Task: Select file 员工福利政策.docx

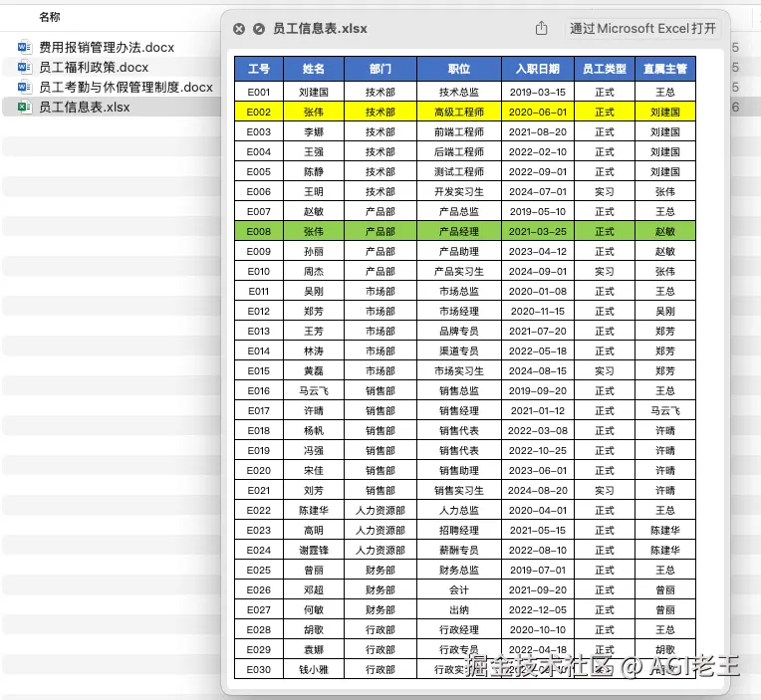Action: pyautogui.click(x=94, y=67)
